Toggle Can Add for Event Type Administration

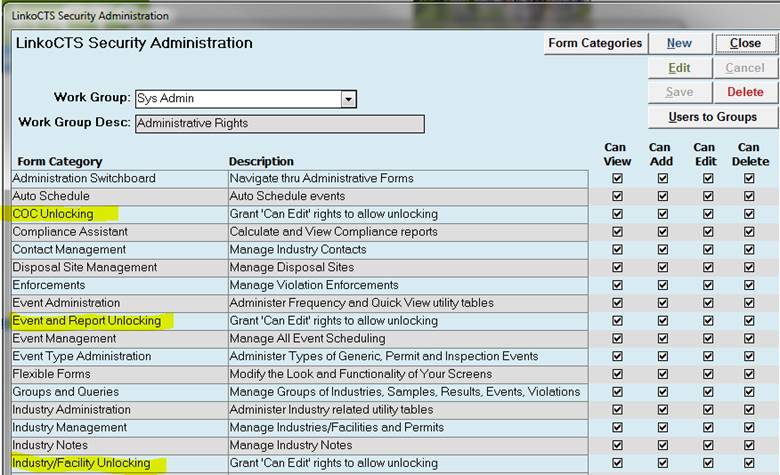(x=663, y=356)
